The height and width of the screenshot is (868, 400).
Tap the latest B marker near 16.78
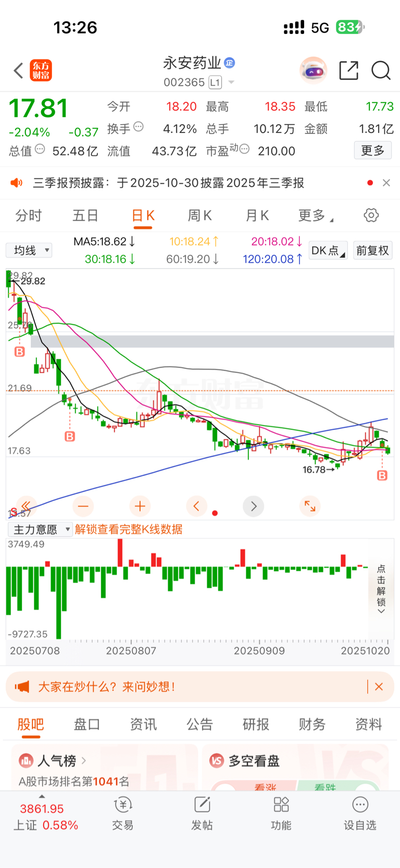click(382, 475)
